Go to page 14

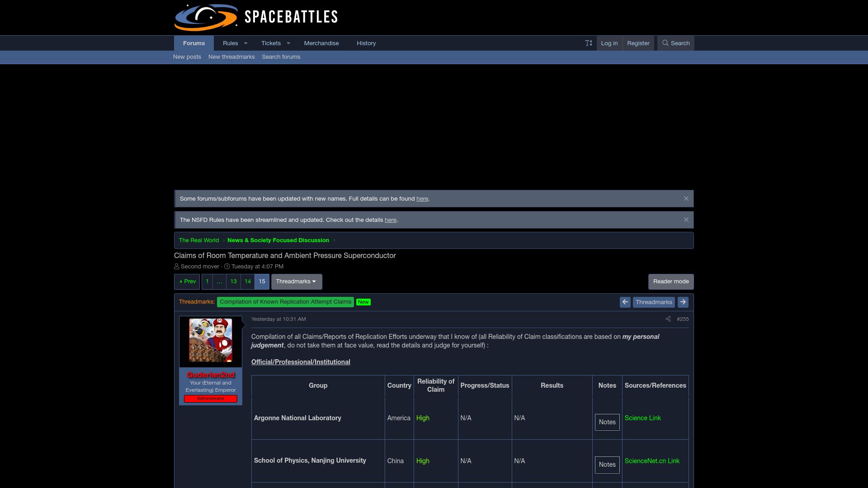tap(248, 282)
